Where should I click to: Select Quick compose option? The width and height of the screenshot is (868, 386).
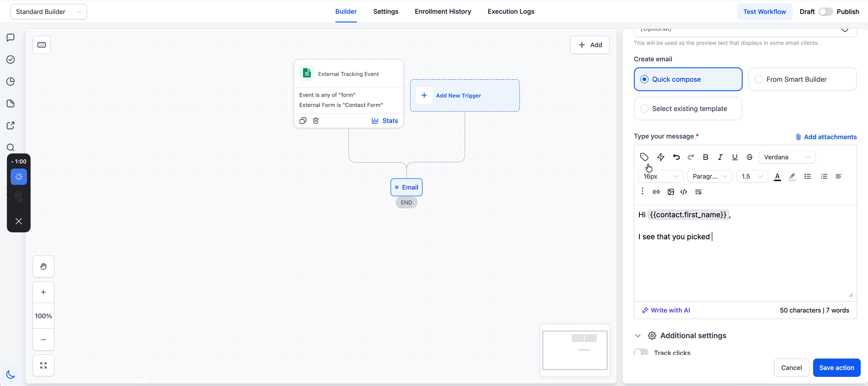[688, 79]
